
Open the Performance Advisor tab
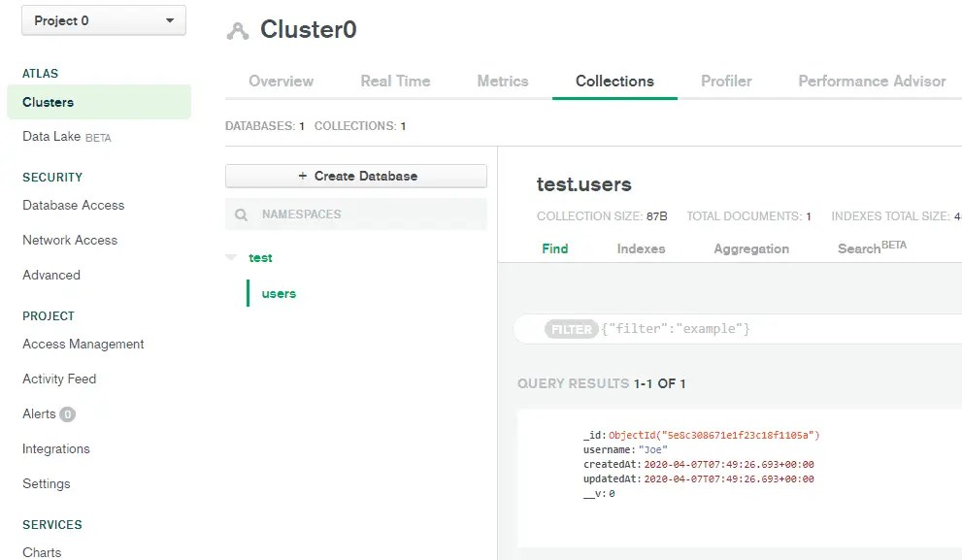872,81
